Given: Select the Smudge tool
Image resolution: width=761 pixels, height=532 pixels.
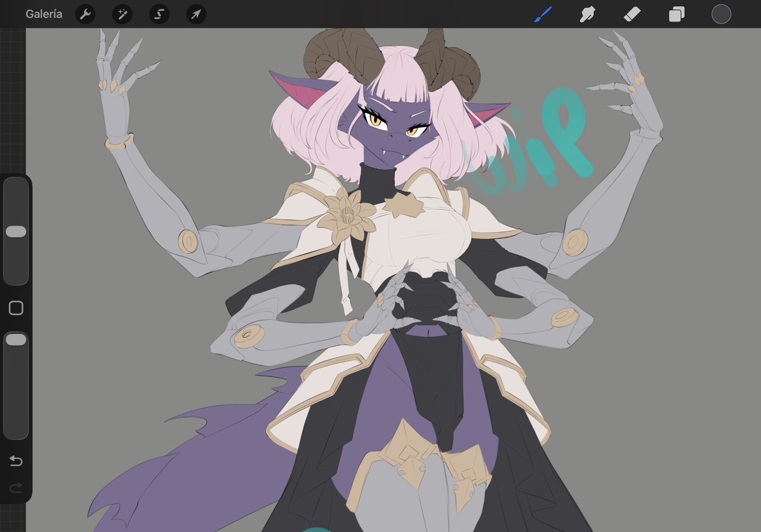Looking at the screenshot, I should (x=587, y=14).
